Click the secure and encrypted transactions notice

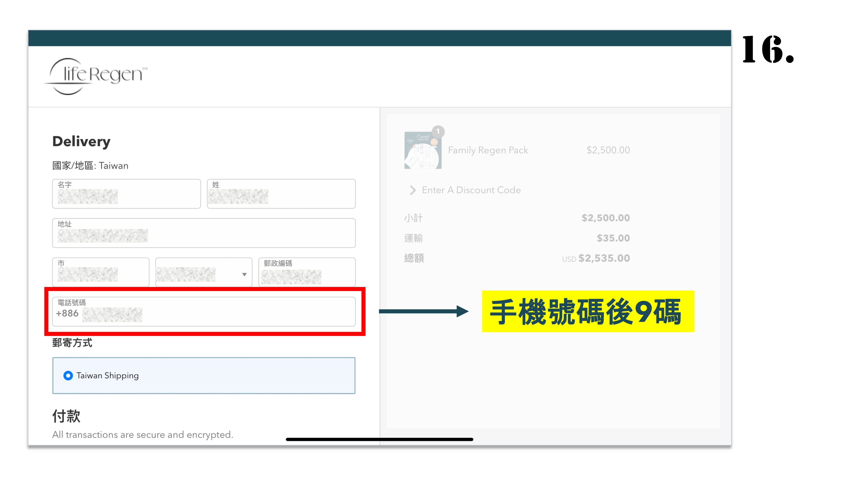click(x=143, y=435)
